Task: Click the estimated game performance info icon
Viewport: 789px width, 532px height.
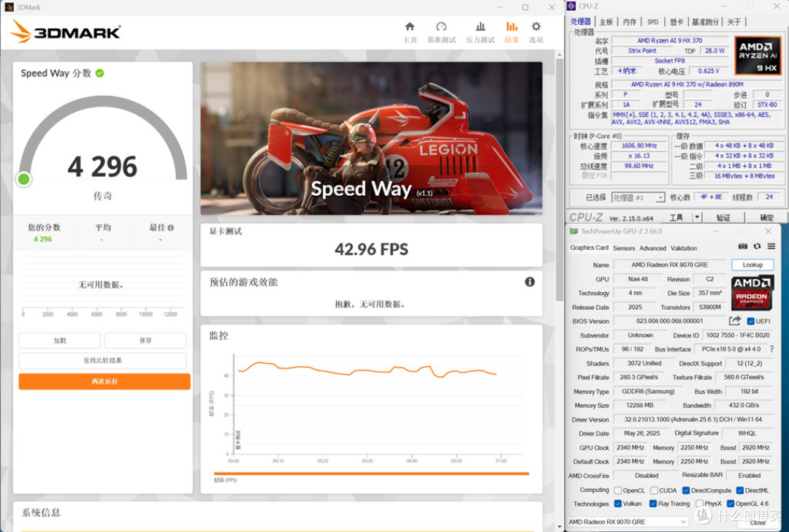Action: (x=530, y=282)
